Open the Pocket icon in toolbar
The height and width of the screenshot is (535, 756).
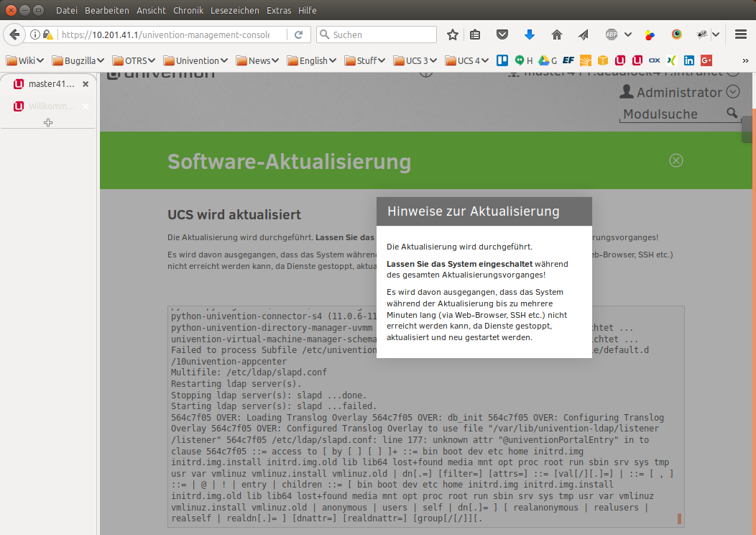click(503, 35)
